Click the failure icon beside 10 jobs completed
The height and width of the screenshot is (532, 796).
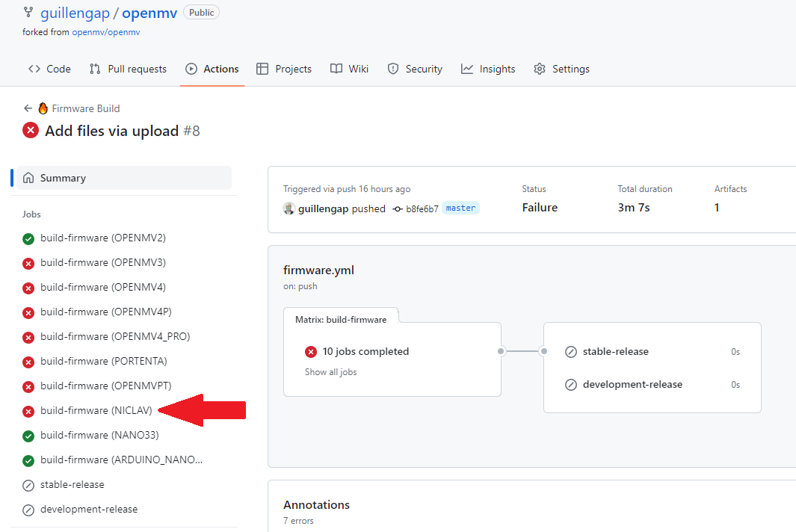[311, 352]
